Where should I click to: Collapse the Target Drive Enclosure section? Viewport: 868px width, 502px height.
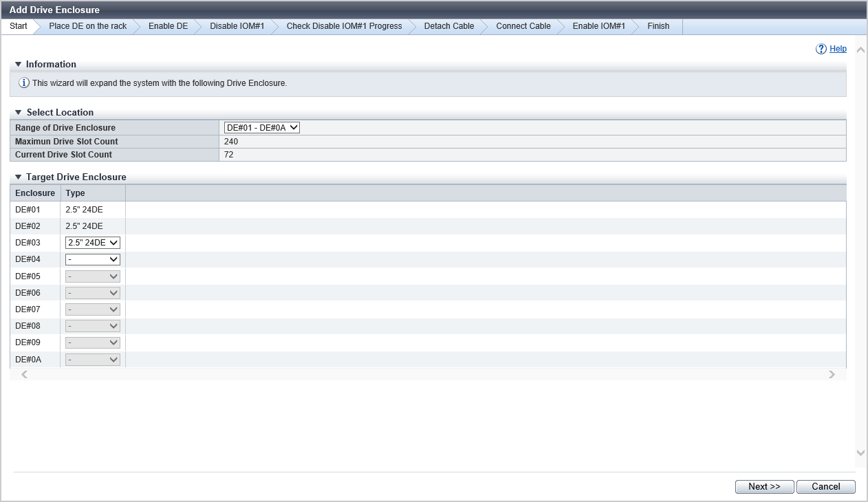click(x=18, y=177)
